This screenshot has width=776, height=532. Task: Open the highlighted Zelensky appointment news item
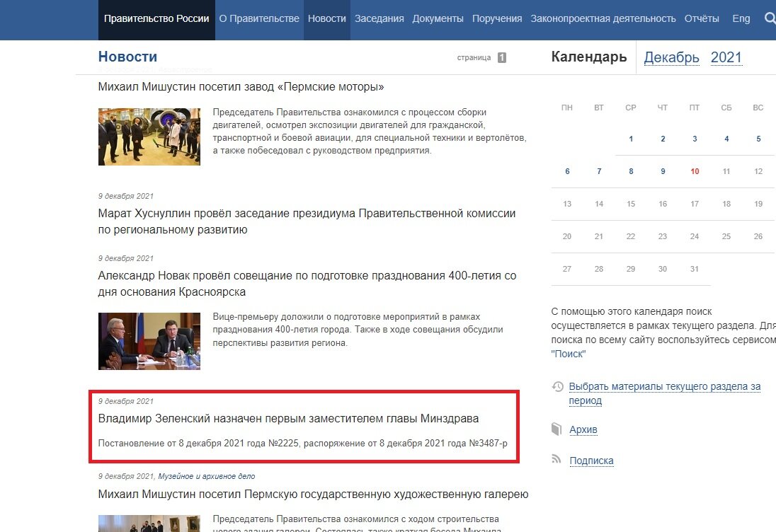pyautogui.click(x=288, y=418)
